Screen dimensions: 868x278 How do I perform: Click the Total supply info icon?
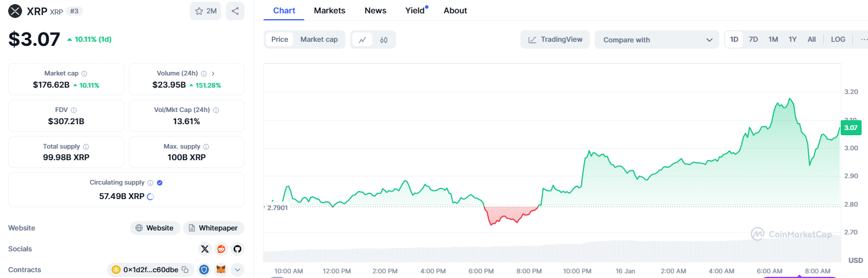click(86, 147)
